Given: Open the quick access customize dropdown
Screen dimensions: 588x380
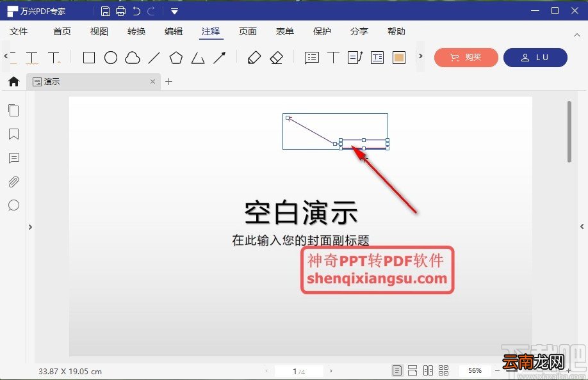Looking at the screenshot, I should (x=174, y=12).
